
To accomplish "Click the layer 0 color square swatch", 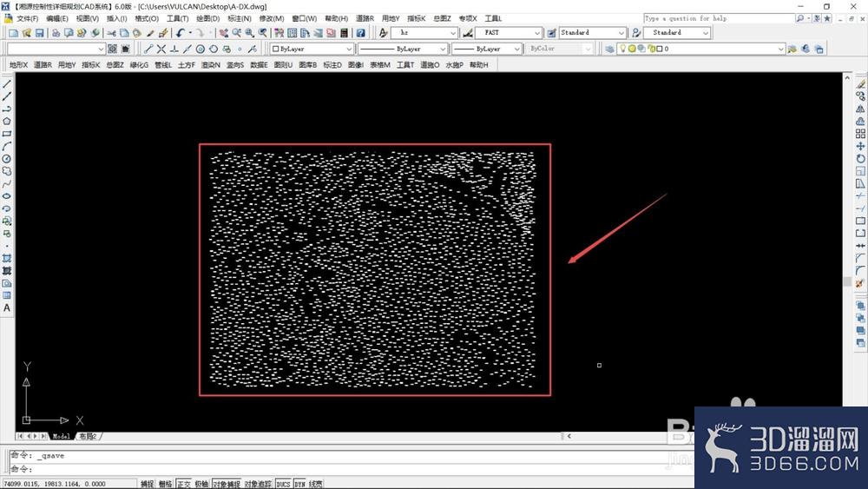I will [x=660, y=49].
